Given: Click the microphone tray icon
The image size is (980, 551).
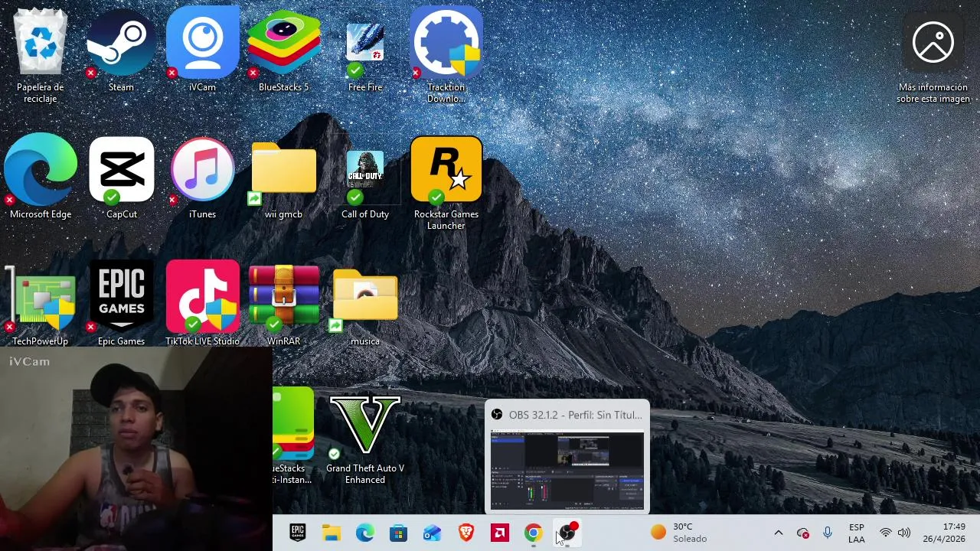Looking at the screenshot, I should point(828,533).
